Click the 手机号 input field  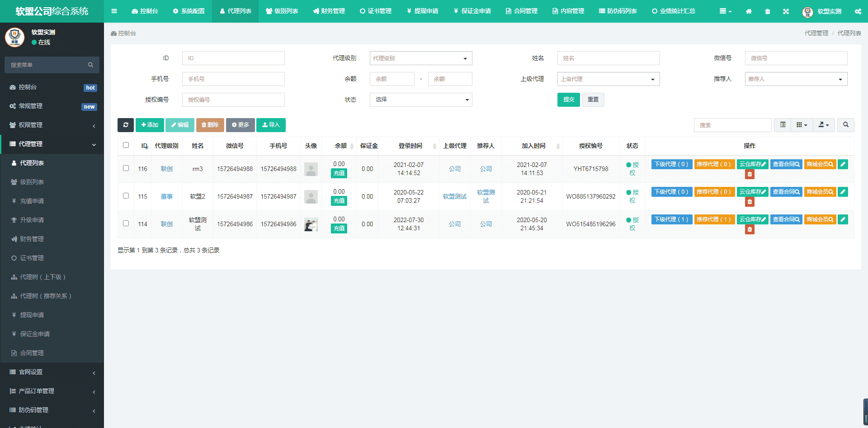pos(233,79)
